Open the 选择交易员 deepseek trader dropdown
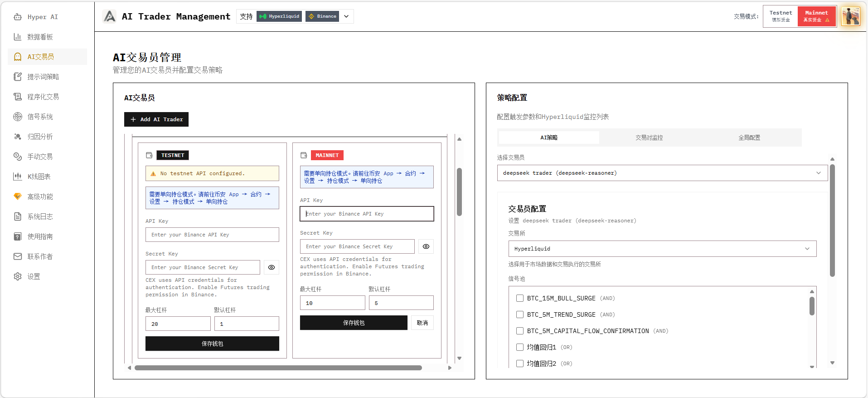868x398 pixels. [x=662, y=173]
